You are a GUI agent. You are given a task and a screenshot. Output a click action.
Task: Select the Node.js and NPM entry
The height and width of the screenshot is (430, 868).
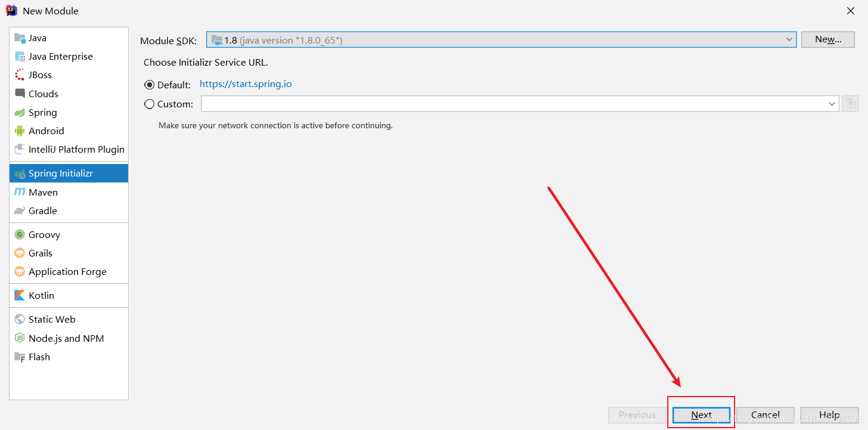click(69, 339)
